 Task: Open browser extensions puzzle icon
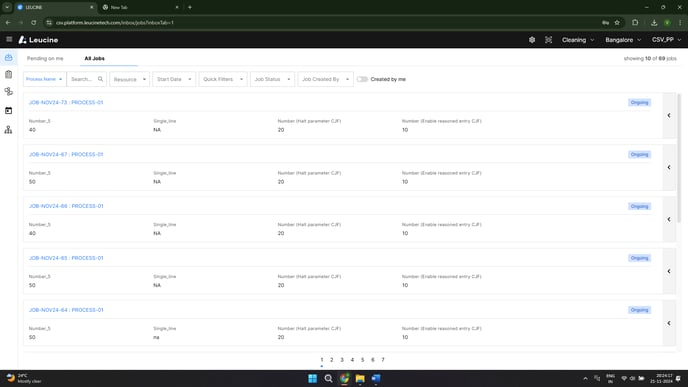[635, 22]
